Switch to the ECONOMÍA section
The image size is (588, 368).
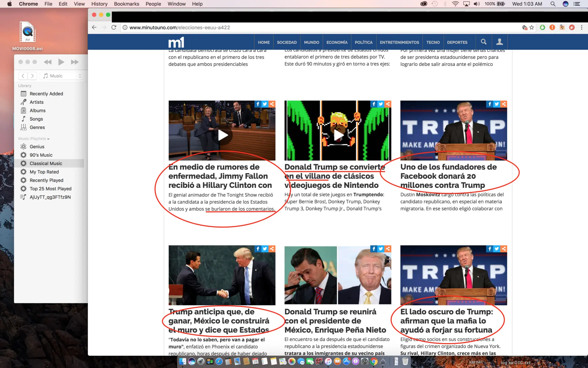click(337, 42)
